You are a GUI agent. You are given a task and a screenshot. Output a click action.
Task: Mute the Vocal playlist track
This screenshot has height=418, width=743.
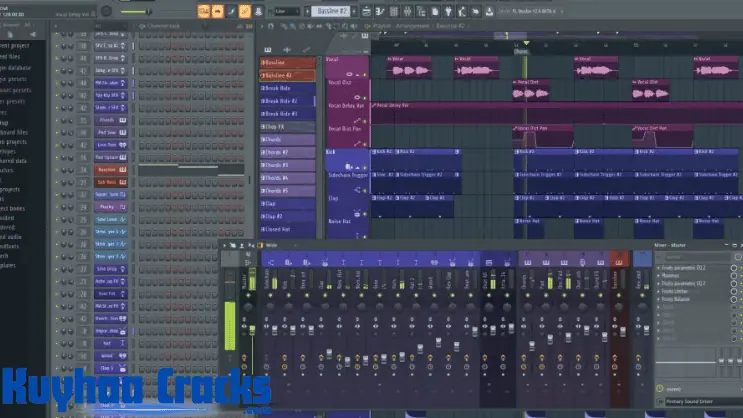click(x=363, y=75)
